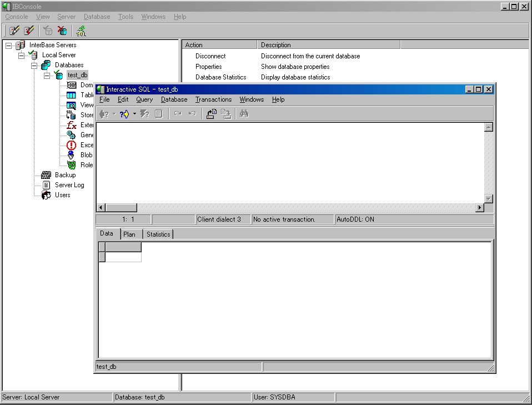
Task: Click the binoculars Find icon
Action: click(x=244, y=114)
